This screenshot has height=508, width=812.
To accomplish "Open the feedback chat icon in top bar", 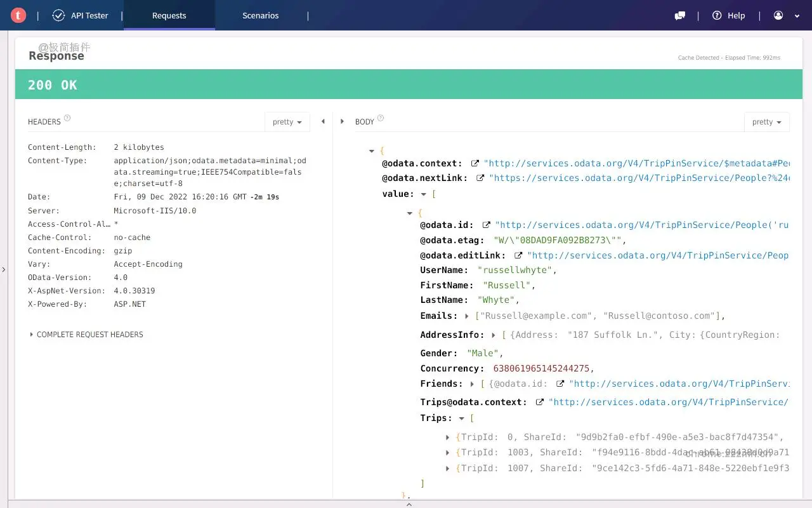I will [x=679, y=15].
